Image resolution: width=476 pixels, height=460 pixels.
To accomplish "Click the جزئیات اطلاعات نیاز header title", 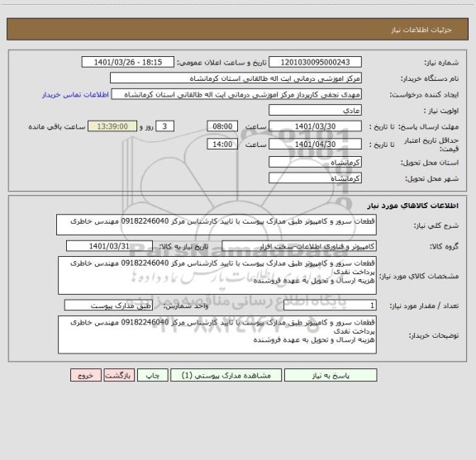I will 421,30.
